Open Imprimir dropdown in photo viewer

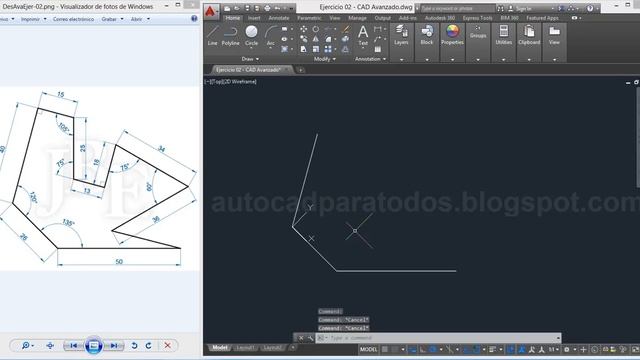point(33,19)
